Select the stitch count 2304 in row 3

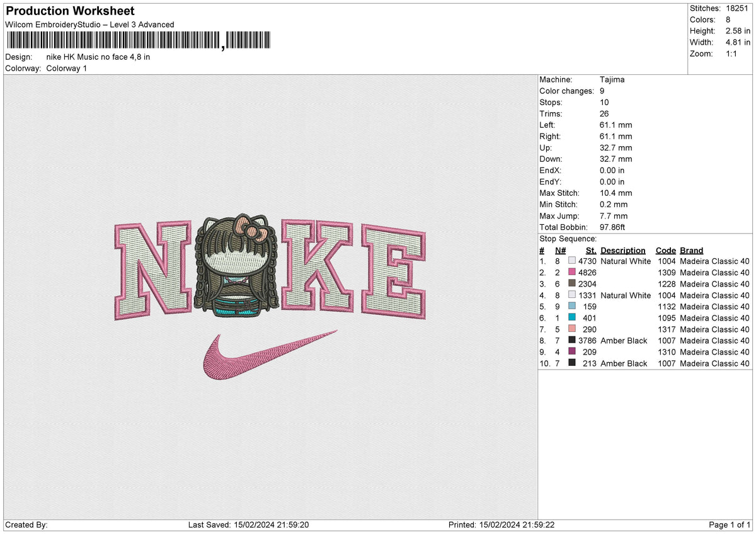(587, 284)
